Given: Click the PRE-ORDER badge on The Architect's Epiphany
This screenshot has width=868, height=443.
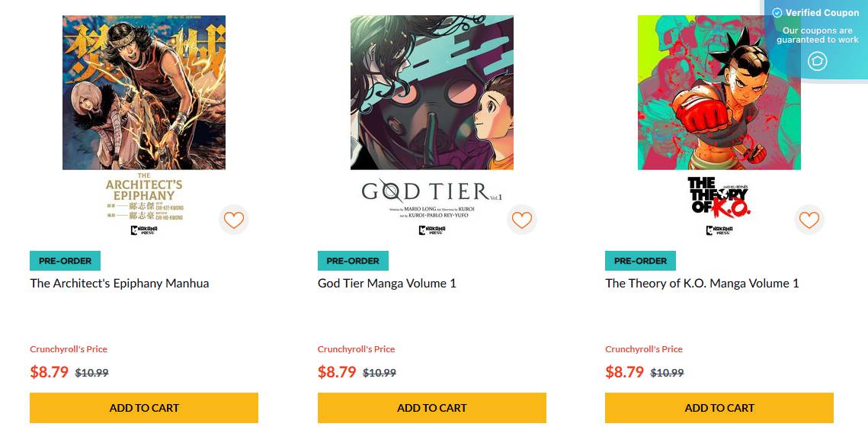Looking at the screenshot, I should [x=65, y=260].
